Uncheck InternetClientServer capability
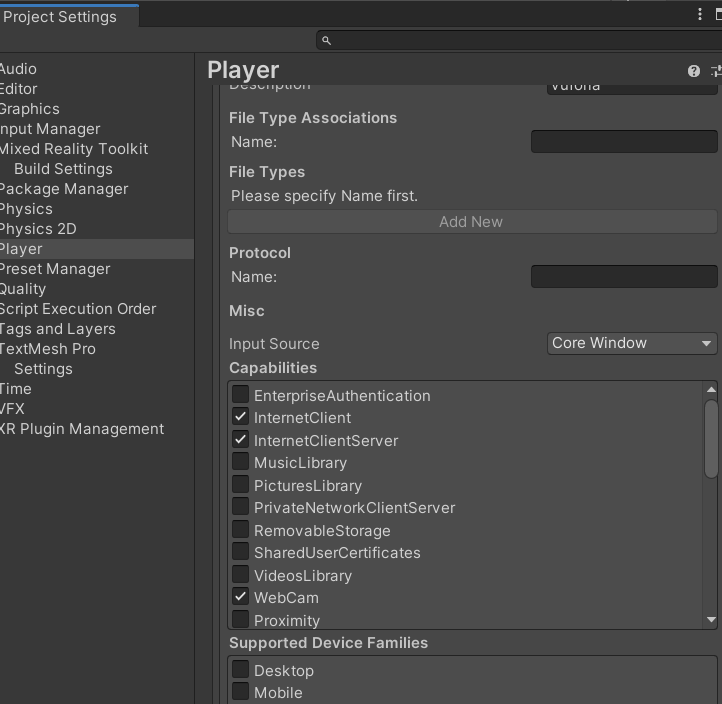The width and height of the screenshot is (722, 704). click(240, 440)
